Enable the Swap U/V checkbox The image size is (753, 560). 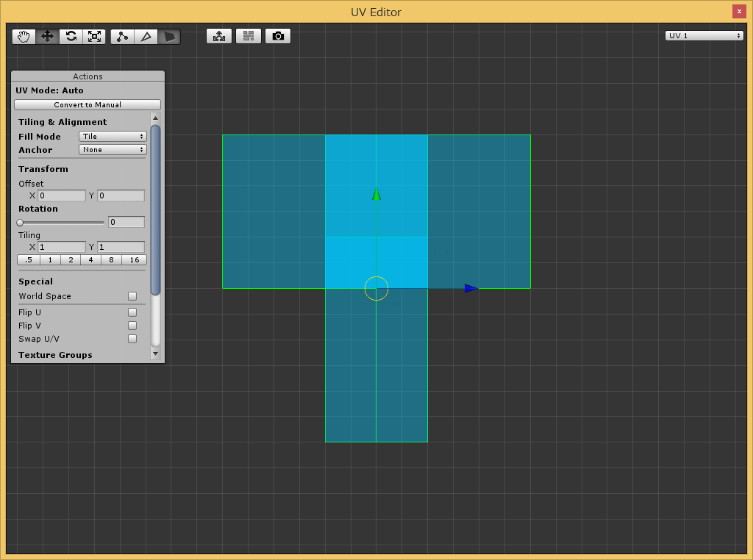click(132, 339)
